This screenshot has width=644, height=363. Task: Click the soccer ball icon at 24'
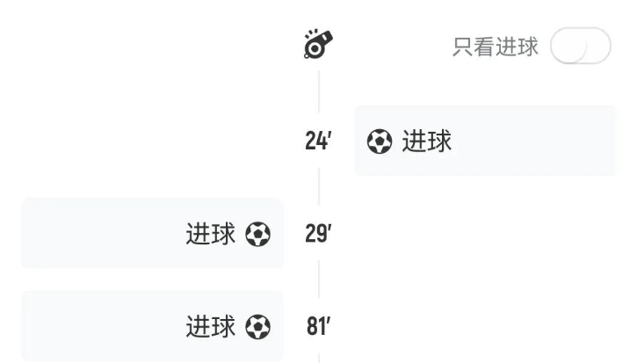[379, 142]
